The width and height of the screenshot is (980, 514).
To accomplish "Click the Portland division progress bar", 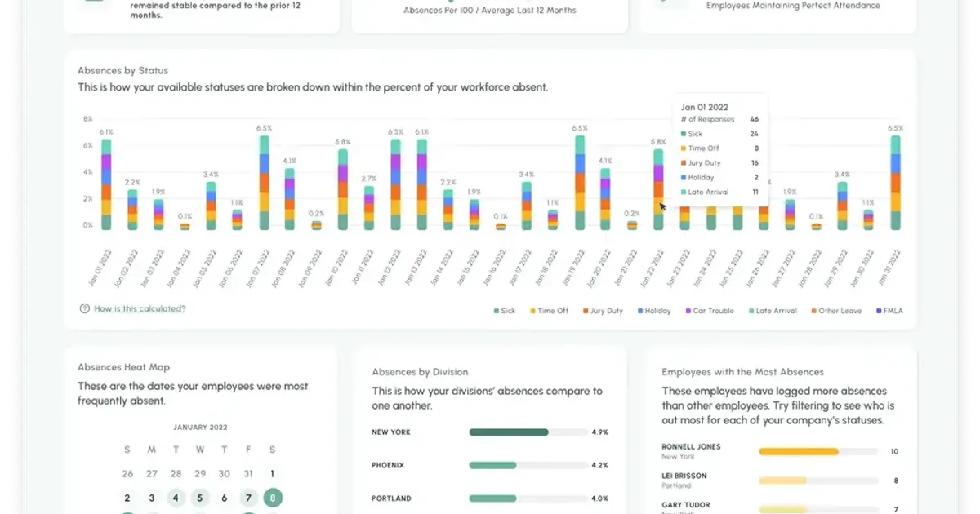I will click(x=528, y=498).
